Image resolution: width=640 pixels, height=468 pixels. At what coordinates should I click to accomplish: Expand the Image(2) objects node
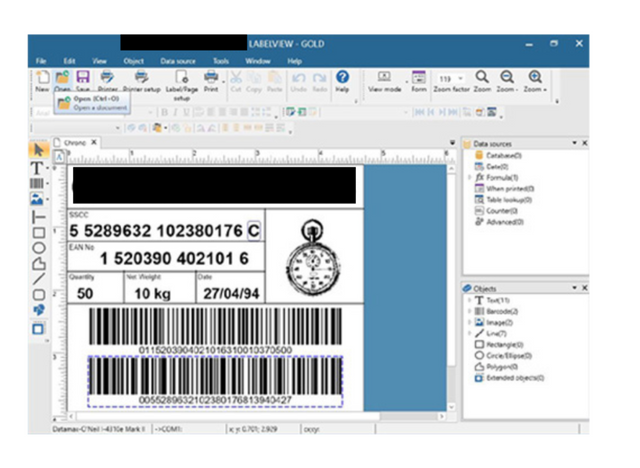469,322
